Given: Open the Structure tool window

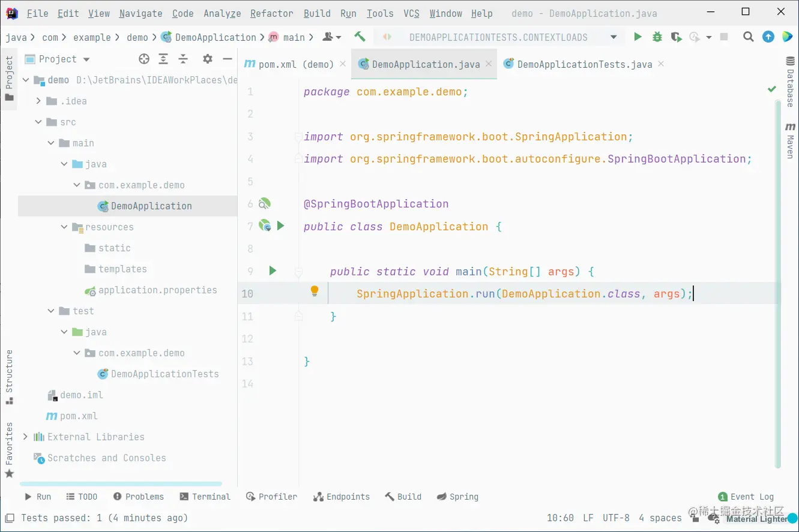Looking at the screenshot, I should tap(9, 377).
